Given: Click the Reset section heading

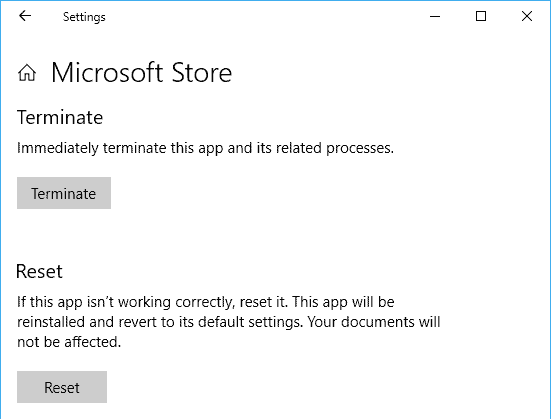Looking at the screenshot, I should pyautogui.click(x=39, y=271).
